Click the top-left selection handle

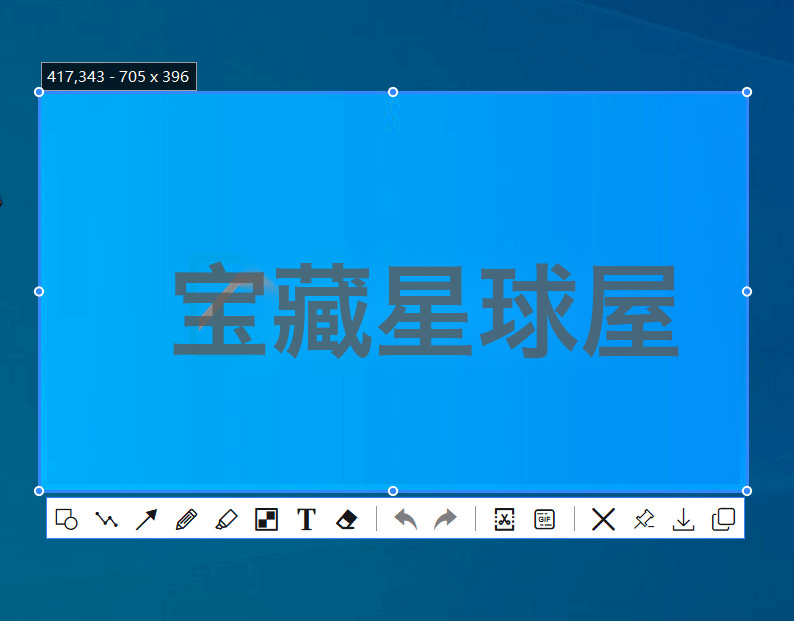pyautogui.click(x=39, y=92)
